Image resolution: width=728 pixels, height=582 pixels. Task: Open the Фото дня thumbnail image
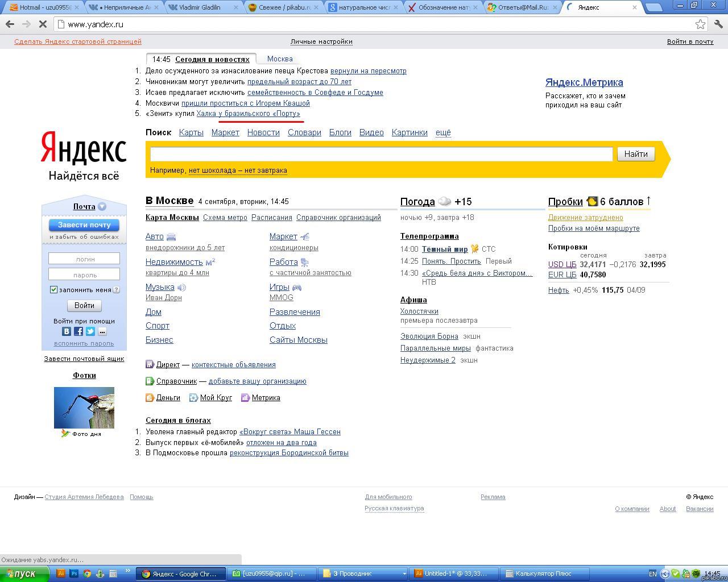click(x=84, y=408)
